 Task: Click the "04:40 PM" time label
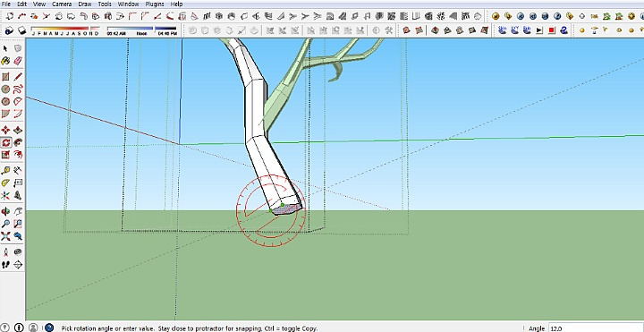[x=167, y=34]
